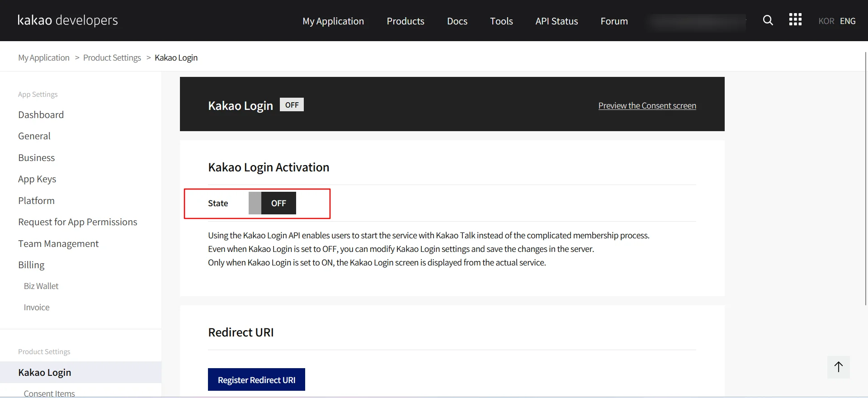Click the OFF badge beside Kakao Login title

[x=292, y=105]
